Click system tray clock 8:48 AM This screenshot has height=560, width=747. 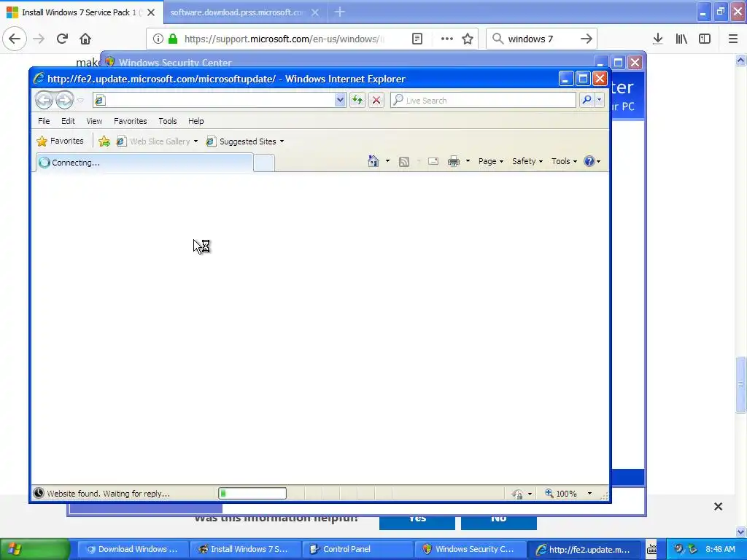tap(720, 549)
